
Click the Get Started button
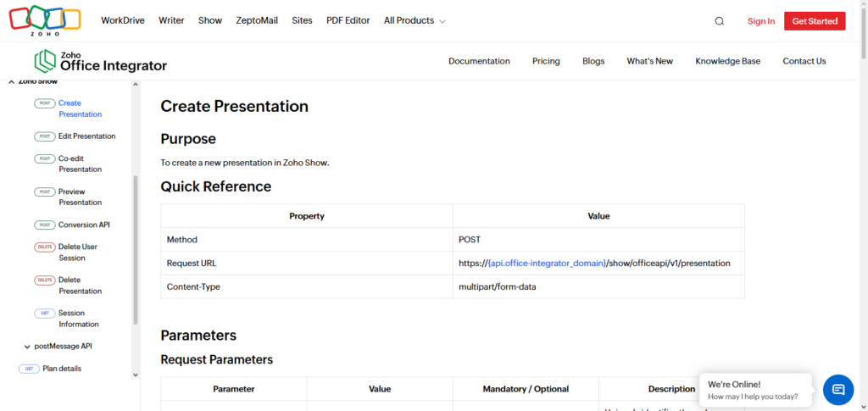pyautogui.click(x=815, y=21)
